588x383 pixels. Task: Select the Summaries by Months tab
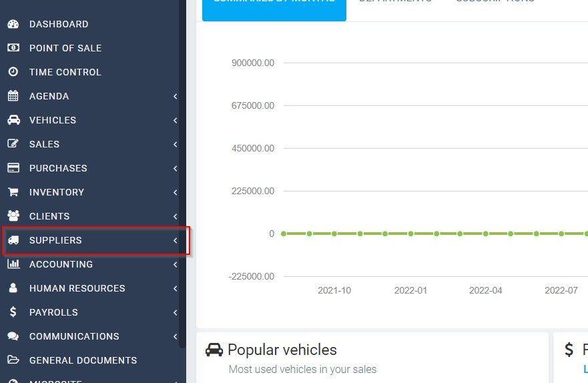coord(274,7)
